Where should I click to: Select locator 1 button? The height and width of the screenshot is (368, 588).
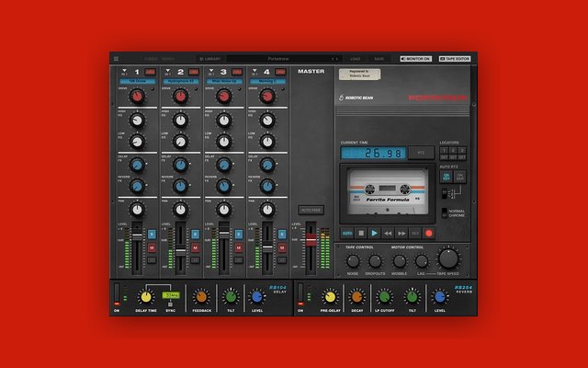[444, 150]
